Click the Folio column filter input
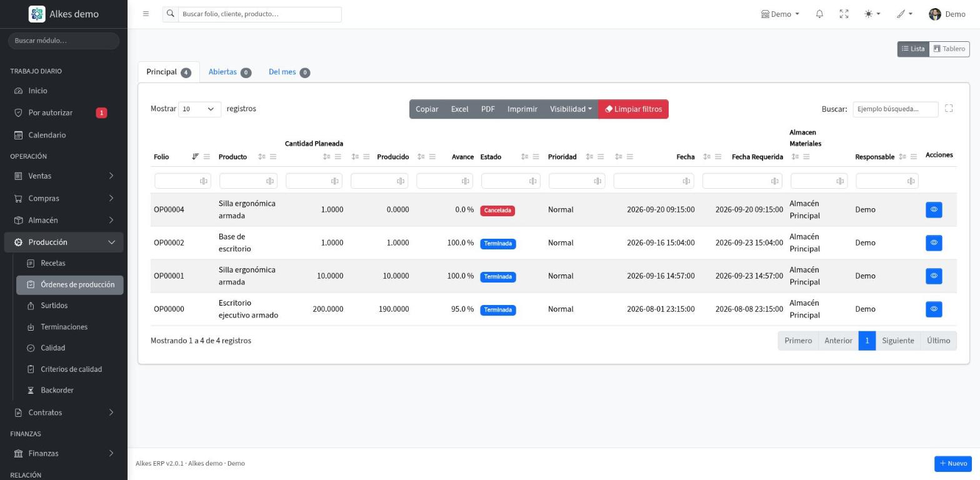The image size is (980, 480). (x=182, y=181)
